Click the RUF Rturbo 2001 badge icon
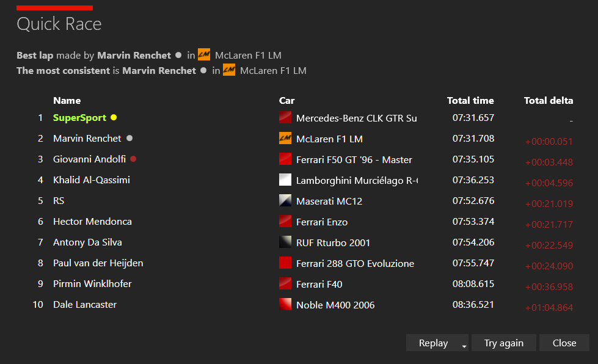 [285, 242]
